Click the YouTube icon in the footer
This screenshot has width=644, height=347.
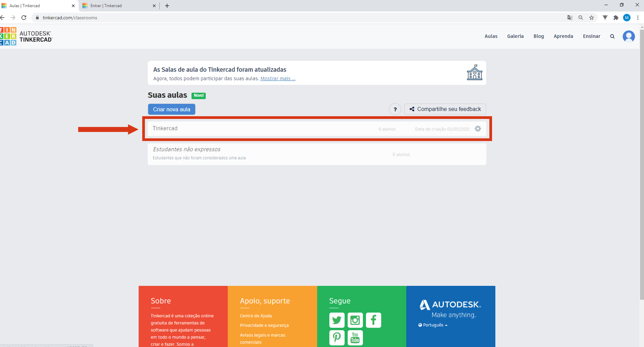[355, 338]
